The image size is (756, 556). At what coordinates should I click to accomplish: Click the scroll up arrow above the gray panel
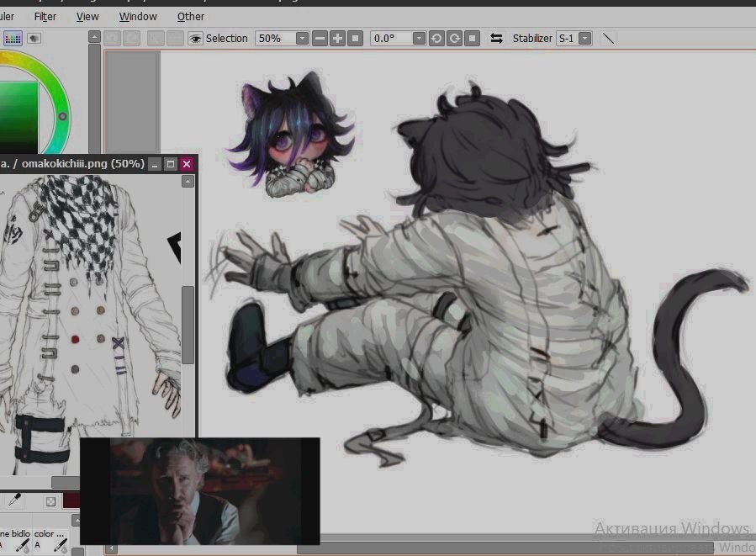94,38
